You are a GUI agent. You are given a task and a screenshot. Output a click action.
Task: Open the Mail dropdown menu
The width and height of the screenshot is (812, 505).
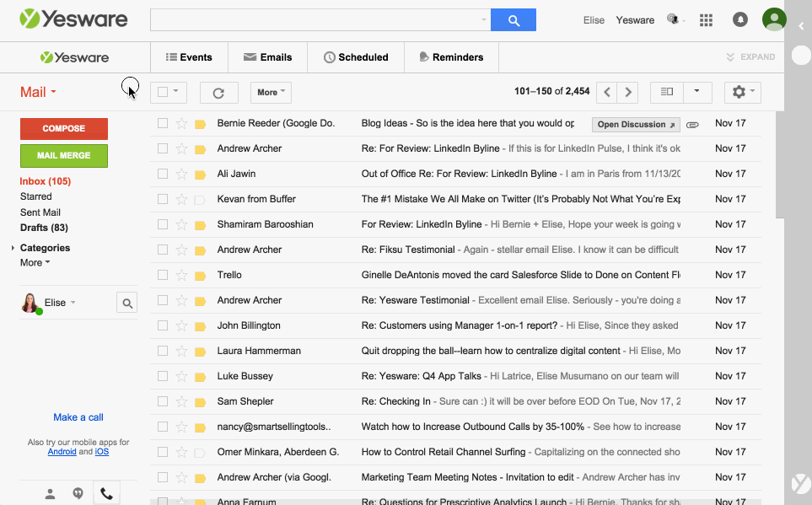coord(38,92)
